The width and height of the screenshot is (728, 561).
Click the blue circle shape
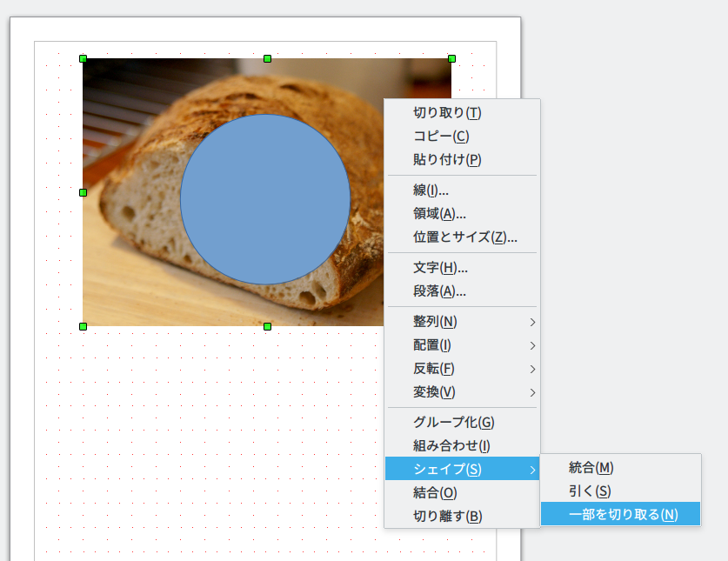[265, 200]
